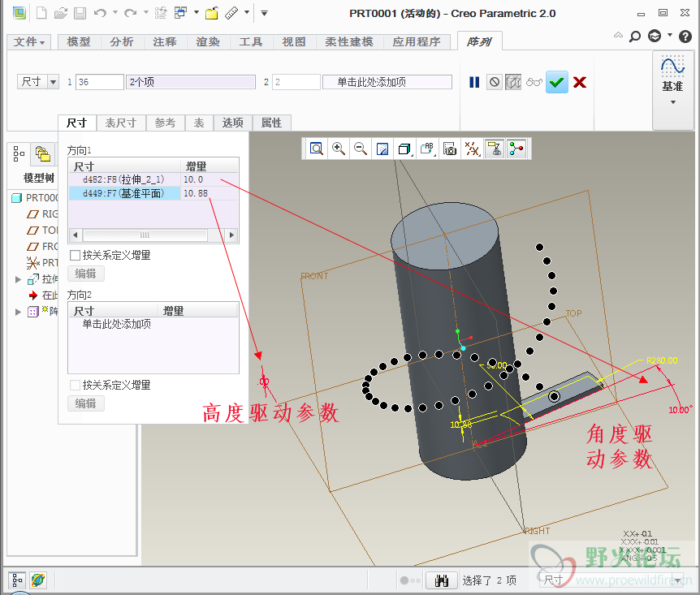Accept pattern with green checkmark
This screenshot has height=595, width=700.
(557, 82)
